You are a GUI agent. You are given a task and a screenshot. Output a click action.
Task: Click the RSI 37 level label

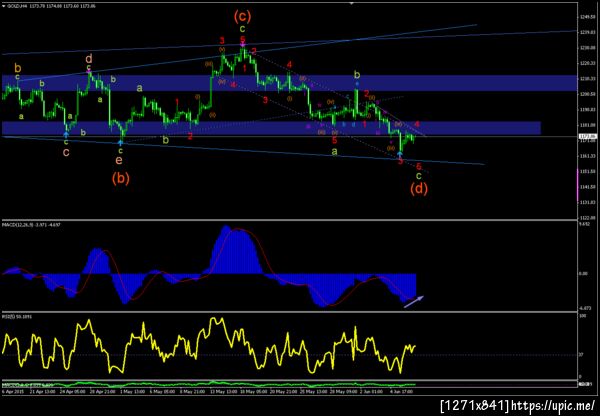(581, 355)
